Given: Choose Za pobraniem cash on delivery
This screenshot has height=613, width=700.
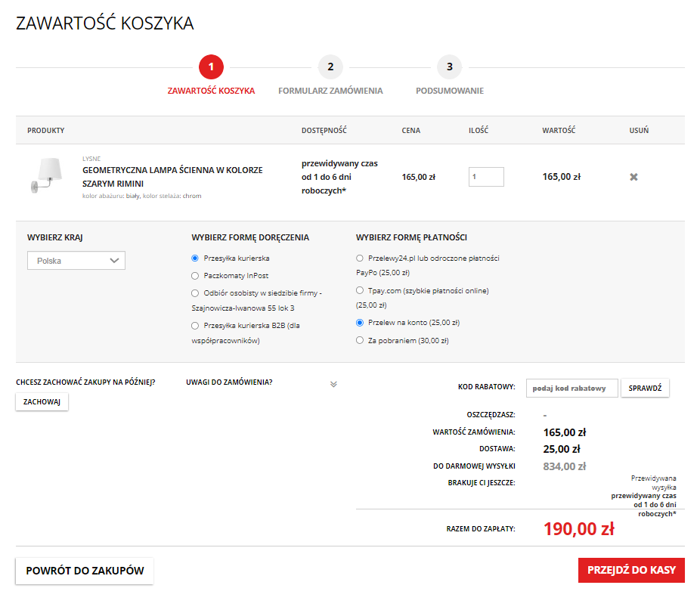Looking at the screenshot, I should click(359, 340).
